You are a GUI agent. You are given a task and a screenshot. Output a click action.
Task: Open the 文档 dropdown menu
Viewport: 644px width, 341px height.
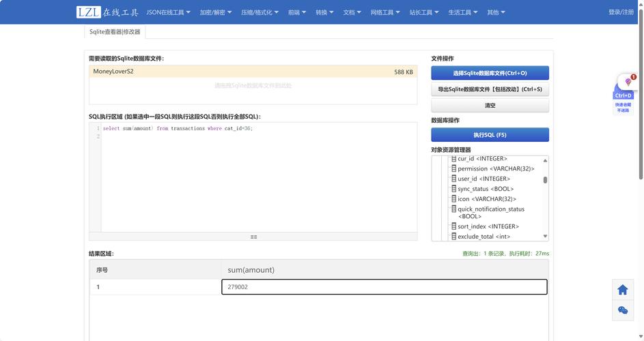click(x=352, y=12)
